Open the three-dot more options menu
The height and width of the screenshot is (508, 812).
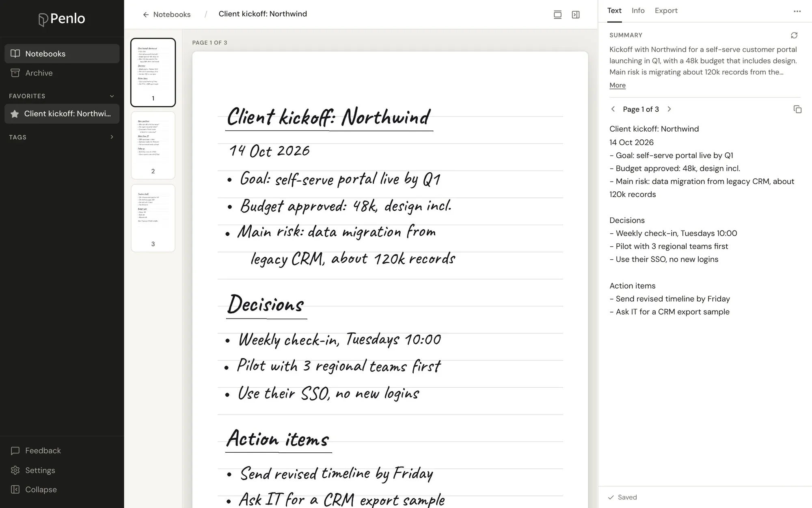click(x=797, y=11)
